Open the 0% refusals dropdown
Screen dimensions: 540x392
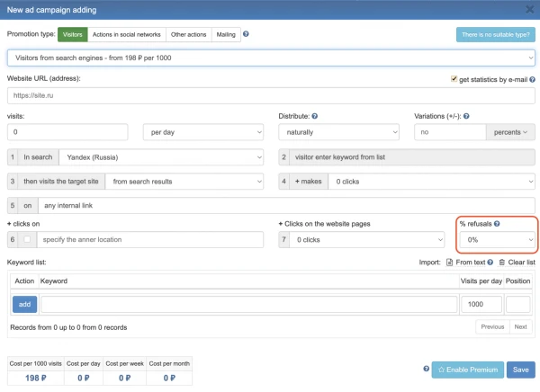pyautogui.click(x=498, y=240)
